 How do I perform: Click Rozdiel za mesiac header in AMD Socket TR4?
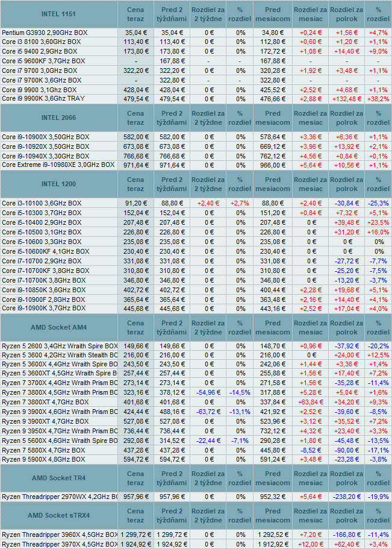(310, 478)
